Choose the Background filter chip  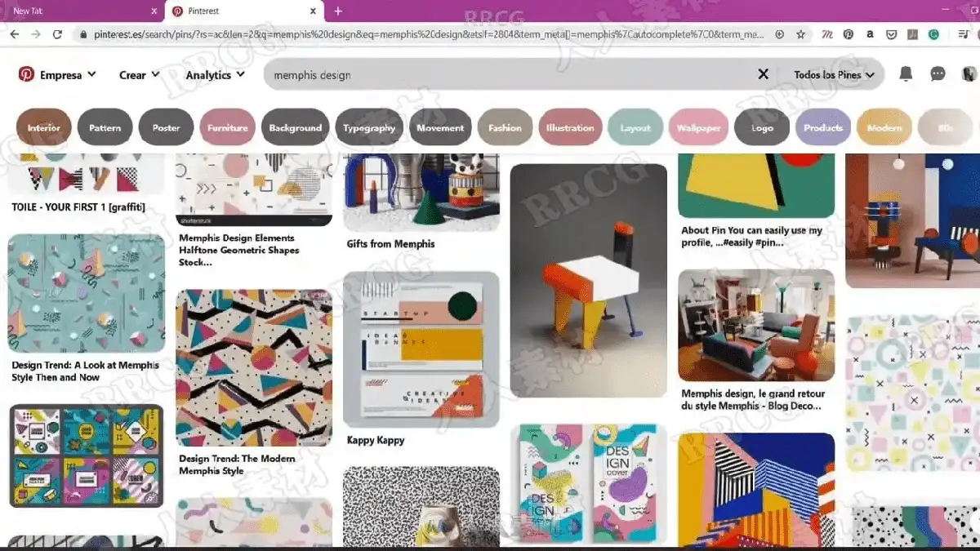click(296, 127)
